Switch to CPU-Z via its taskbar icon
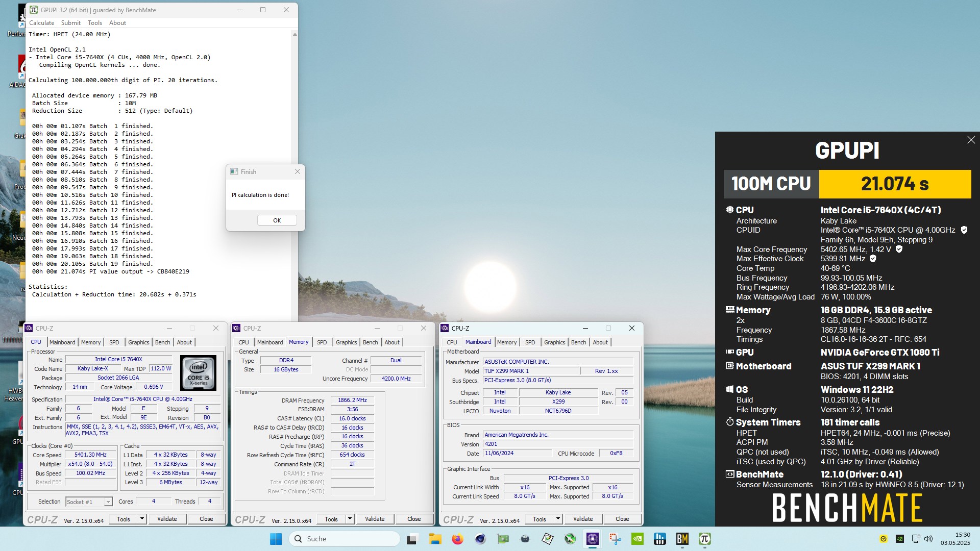This screenshot has height=551, width=980. [593, 539]
